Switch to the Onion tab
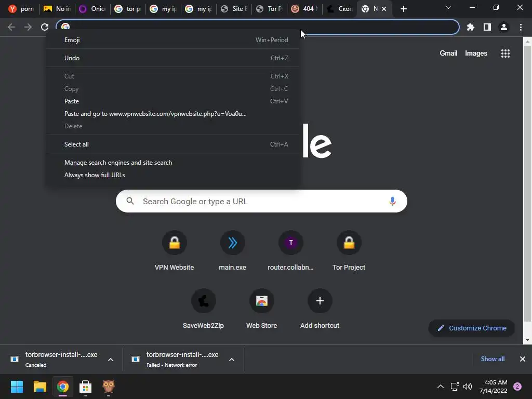The width and height of the screenshot is (532, 399). (x=92, y=9)
